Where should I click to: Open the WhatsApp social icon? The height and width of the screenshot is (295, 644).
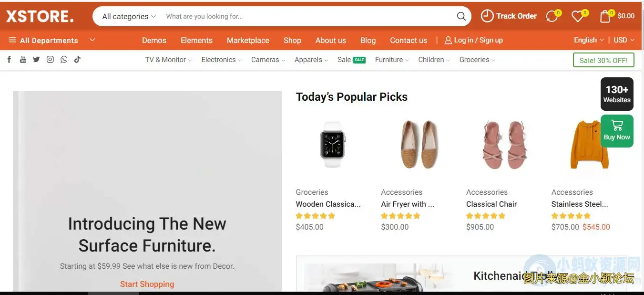[64, 60]
